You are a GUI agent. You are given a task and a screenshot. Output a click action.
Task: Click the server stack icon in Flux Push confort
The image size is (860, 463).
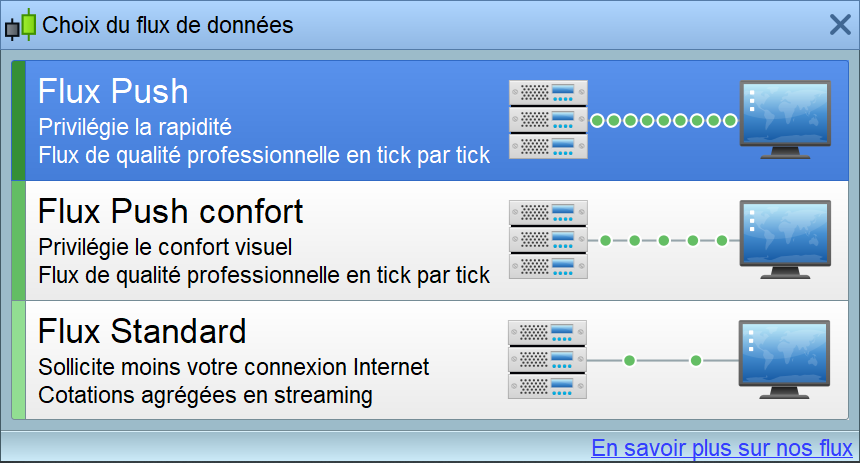(548, 240)
